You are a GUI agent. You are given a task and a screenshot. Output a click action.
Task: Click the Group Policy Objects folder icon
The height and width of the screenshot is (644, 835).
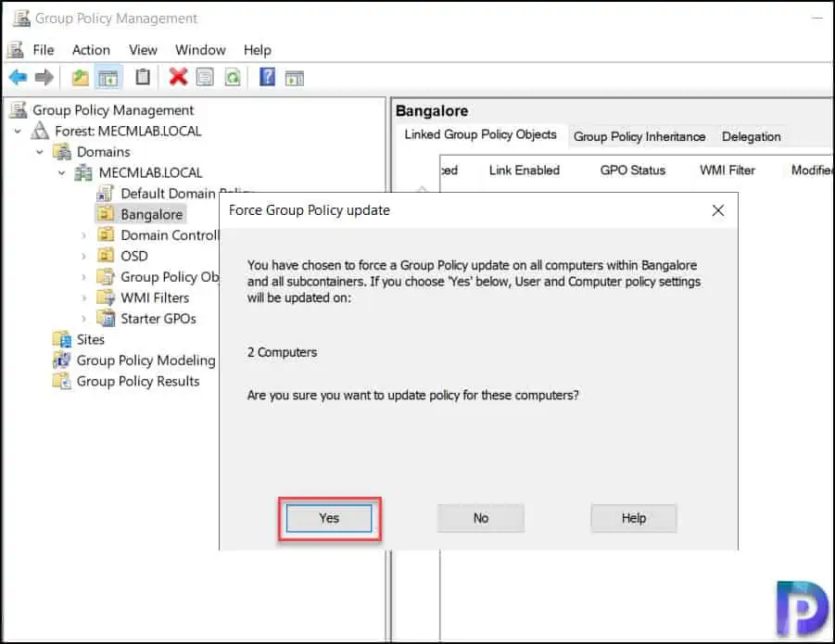tap(106, 277)
